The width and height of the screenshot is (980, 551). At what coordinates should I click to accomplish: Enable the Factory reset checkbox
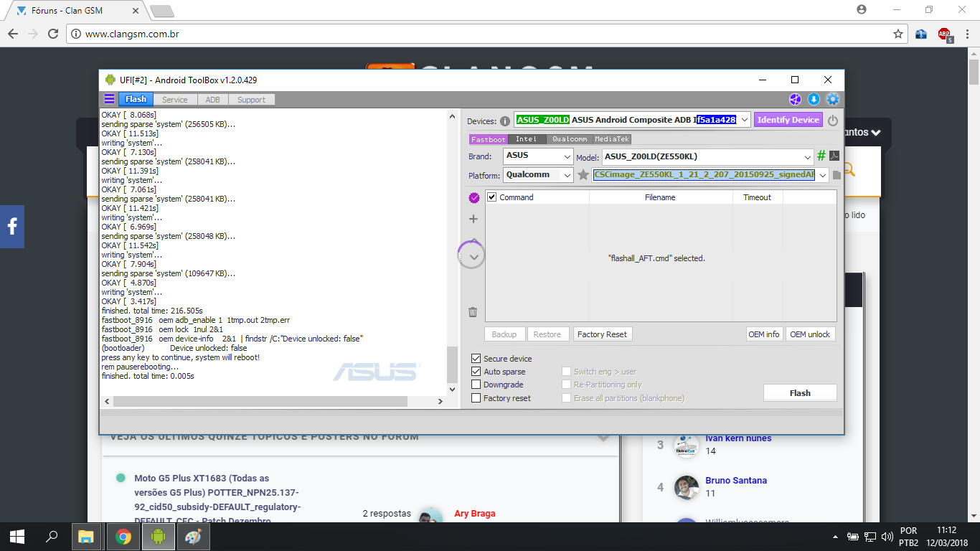point(476,398)
